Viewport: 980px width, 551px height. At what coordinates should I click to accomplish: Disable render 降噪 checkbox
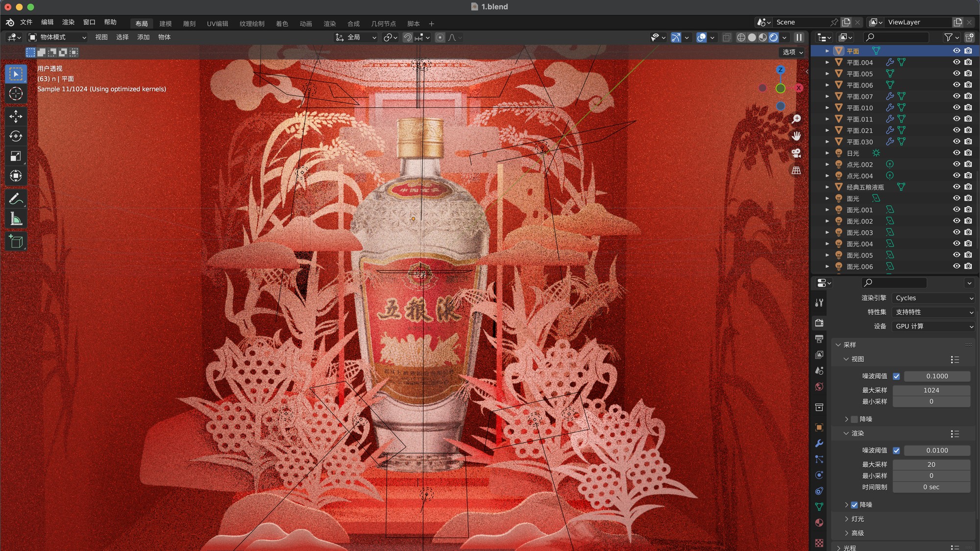855,505
